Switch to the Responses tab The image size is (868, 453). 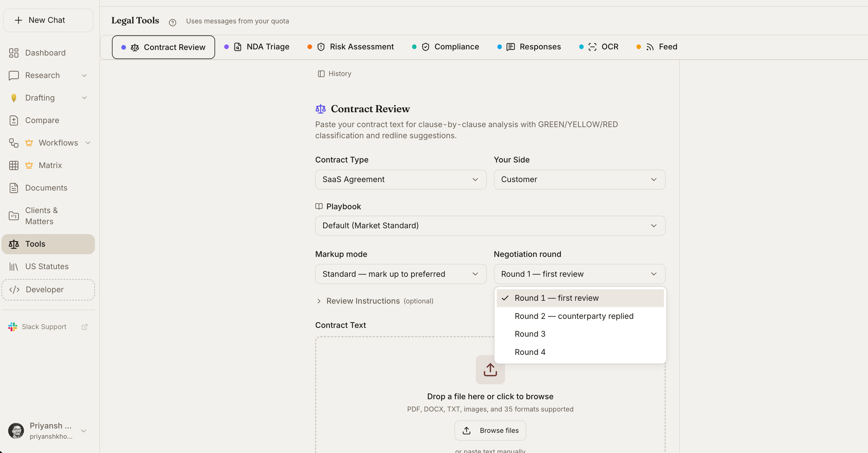tap(529, 47)
